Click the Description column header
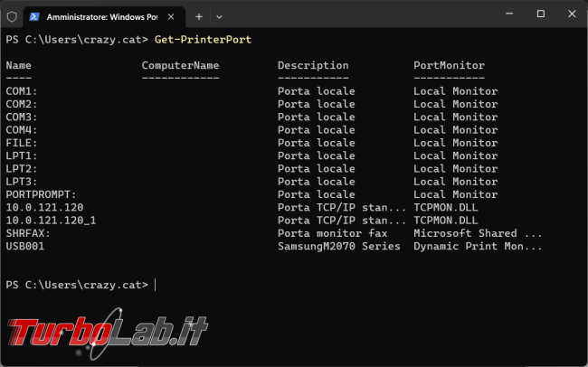 click(313, 66)
